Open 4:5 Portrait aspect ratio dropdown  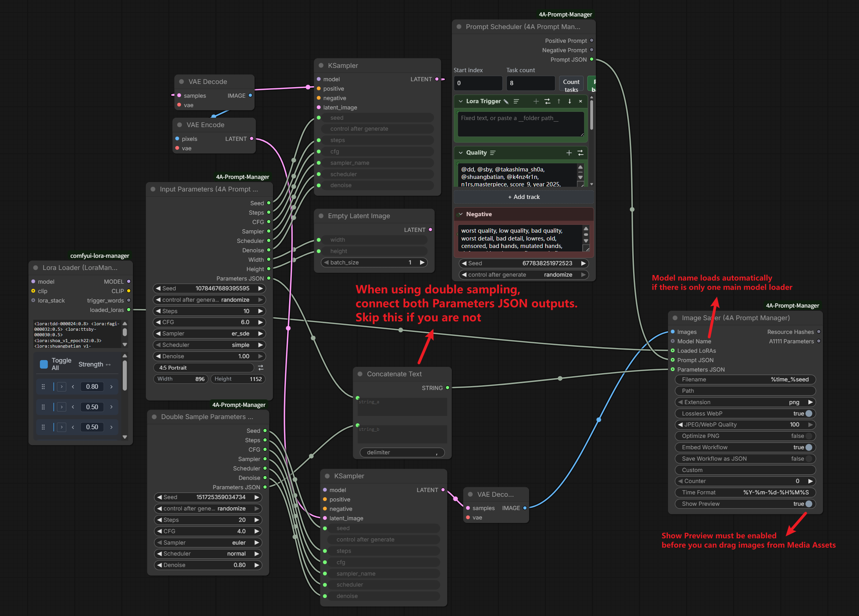[x=204, y=368]
